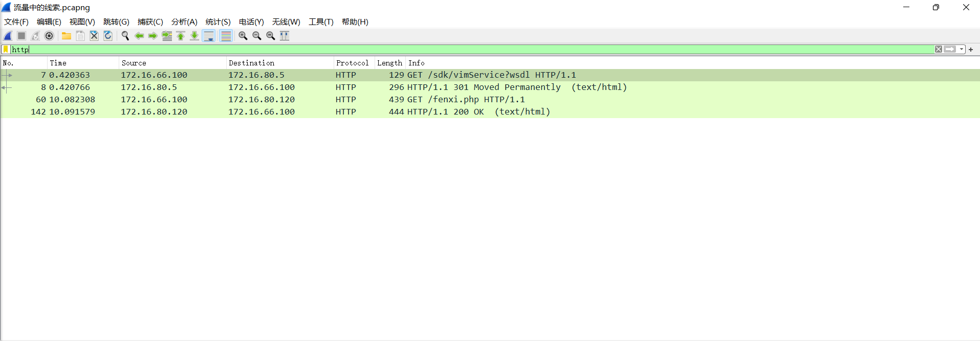Viewport: 980px width, 341px height.
Task: Open the 捕获(C) menu
Action: coord(150,22)
